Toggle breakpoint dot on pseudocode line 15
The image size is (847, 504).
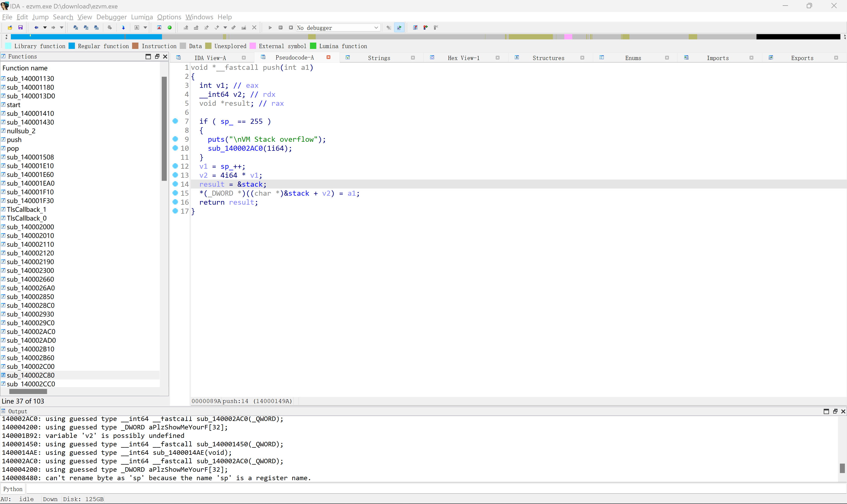click(175, 193)
